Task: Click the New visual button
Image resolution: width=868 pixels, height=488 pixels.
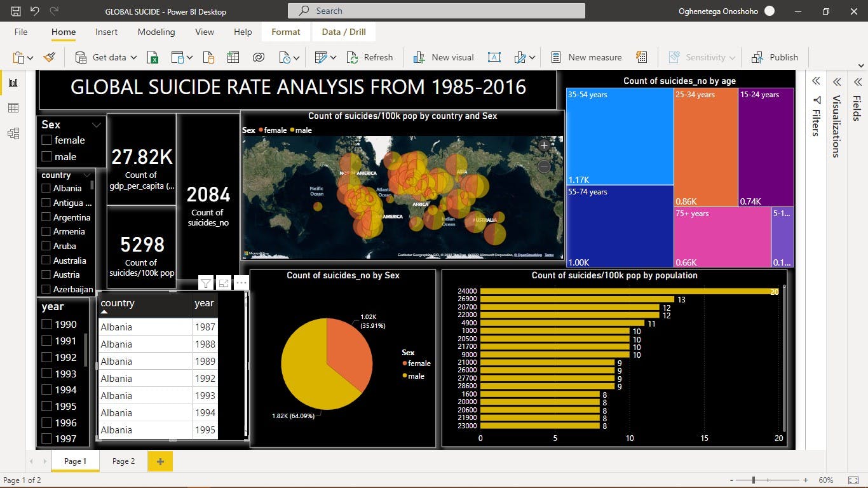Action: click(x=444, y=57)
